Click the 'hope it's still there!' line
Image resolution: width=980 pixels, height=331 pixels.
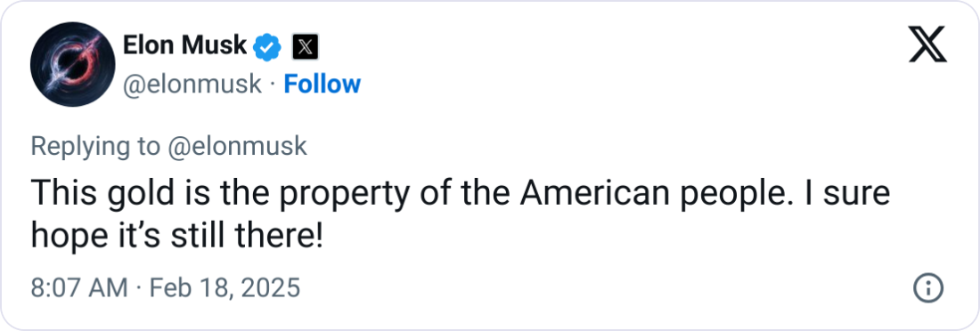point(177,236)
